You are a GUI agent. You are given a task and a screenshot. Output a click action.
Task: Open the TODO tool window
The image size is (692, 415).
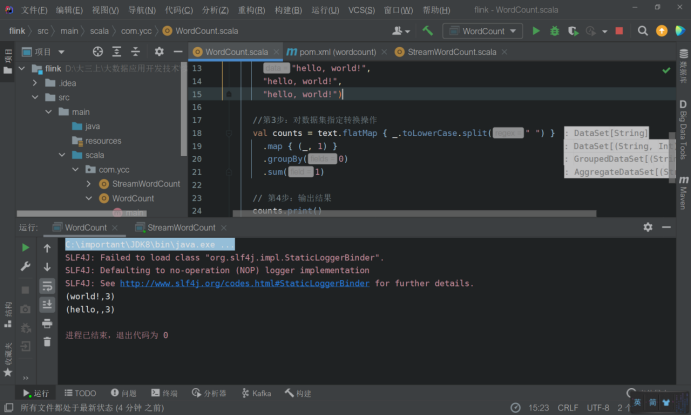coord(80,393)
